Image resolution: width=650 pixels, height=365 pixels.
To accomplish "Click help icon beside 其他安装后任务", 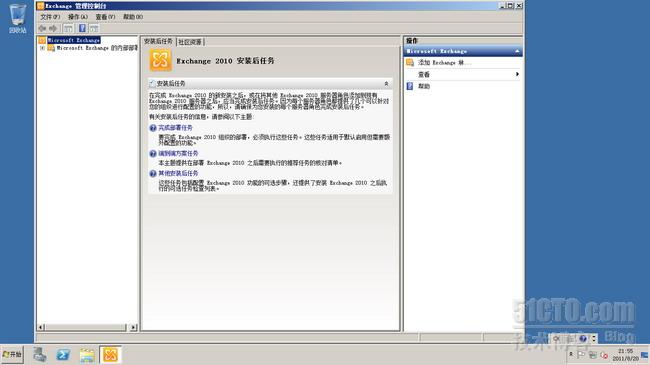I will 153,174.
